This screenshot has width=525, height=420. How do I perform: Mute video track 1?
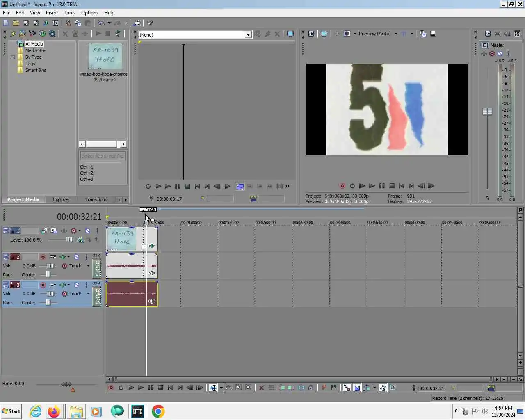pyautogui.click(x=87, y=231)
